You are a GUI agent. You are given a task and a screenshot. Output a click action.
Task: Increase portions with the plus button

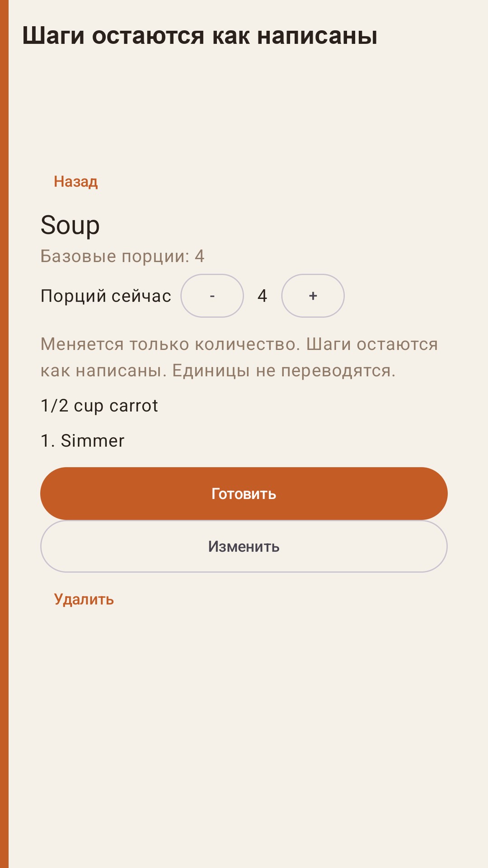pos(313,296)
